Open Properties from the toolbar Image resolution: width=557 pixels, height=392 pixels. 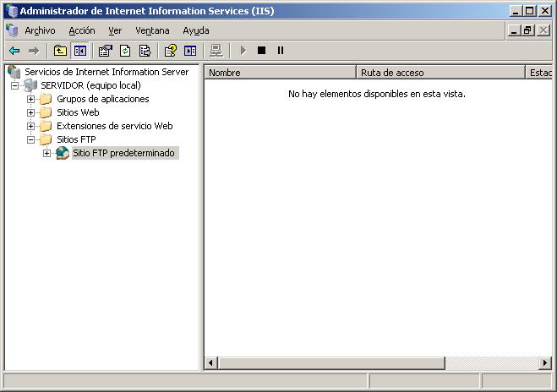(x=106, y=51)
